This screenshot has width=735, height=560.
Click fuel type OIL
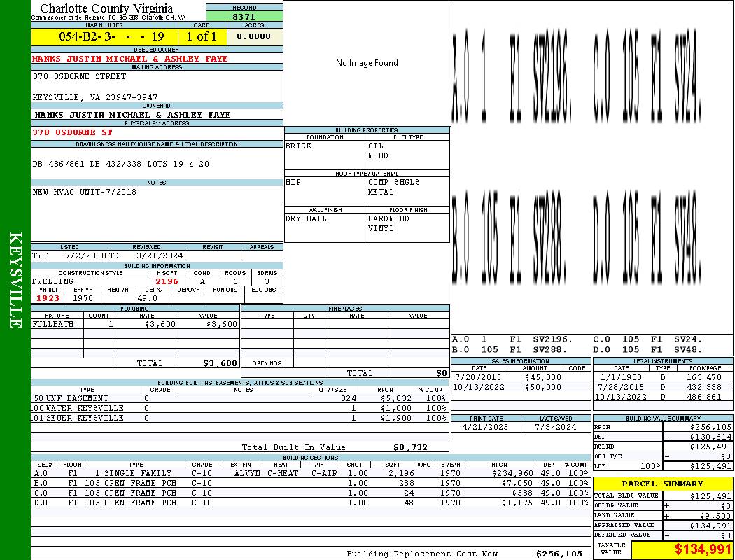375,146
